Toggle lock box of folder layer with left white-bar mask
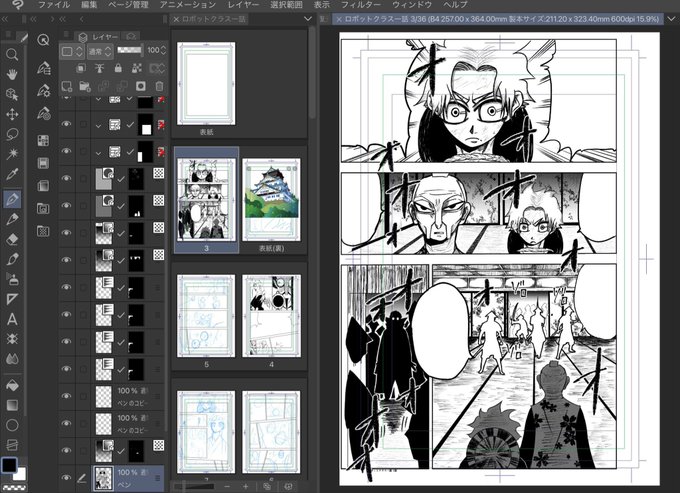Image resolution: width=680 pixels, height=493 pixels. 83,151
